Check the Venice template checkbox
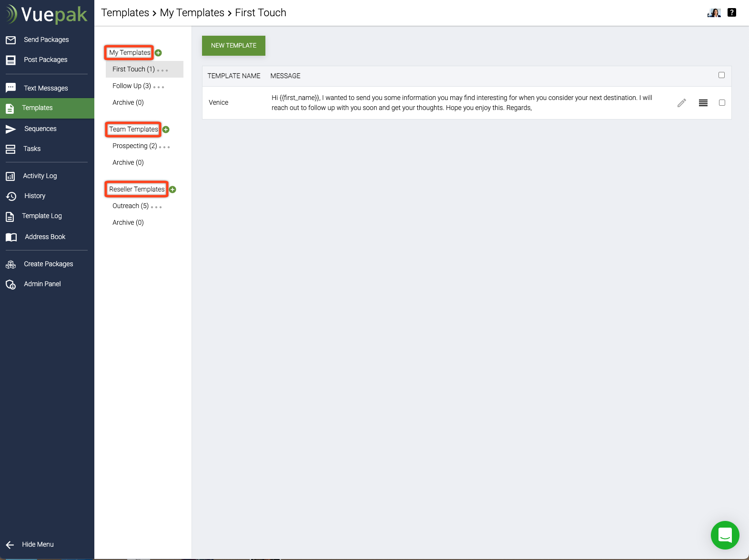The width and height of the screenshot is (749, 560). [722, 103]
